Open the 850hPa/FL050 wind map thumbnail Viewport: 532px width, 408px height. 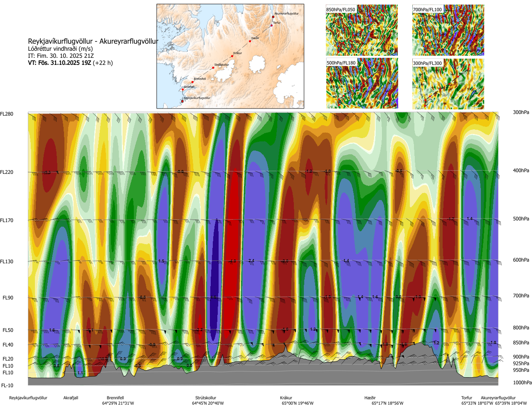click(362, 30)
